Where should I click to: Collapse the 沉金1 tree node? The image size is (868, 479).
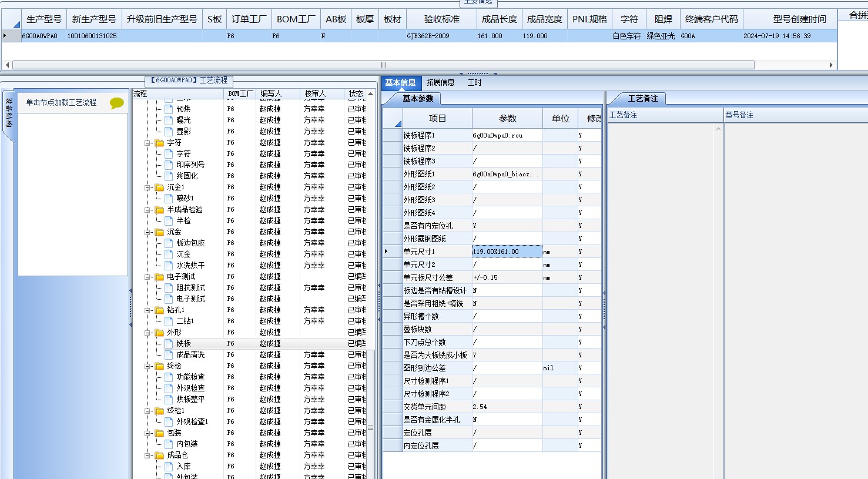click(148, 187)
